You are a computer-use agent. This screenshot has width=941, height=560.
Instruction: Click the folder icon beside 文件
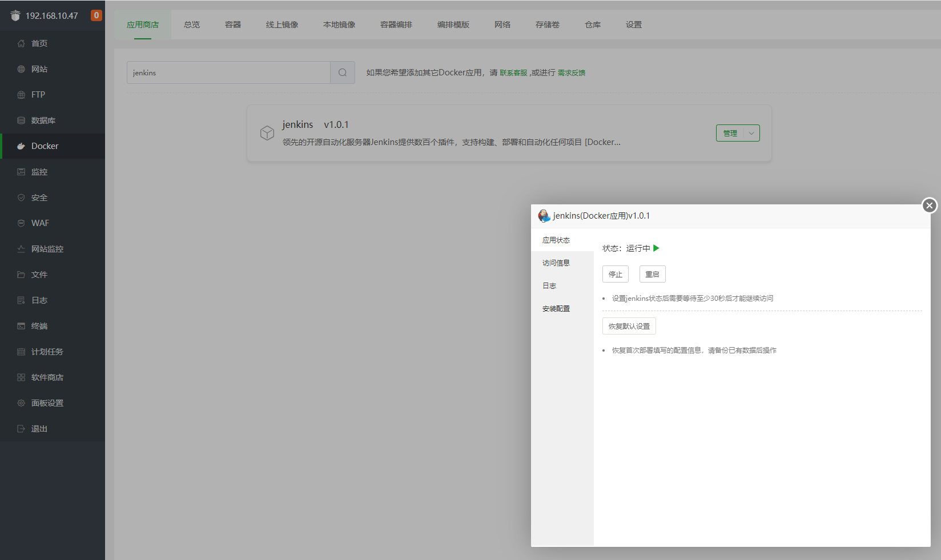(x=21, y=275)
